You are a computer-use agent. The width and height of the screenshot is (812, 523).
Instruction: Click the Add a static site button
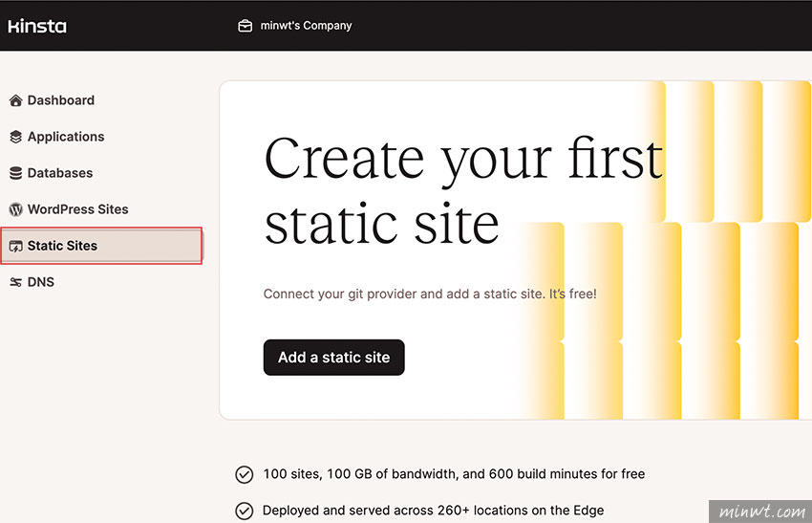pyautogui.click(x=334, y=358)
